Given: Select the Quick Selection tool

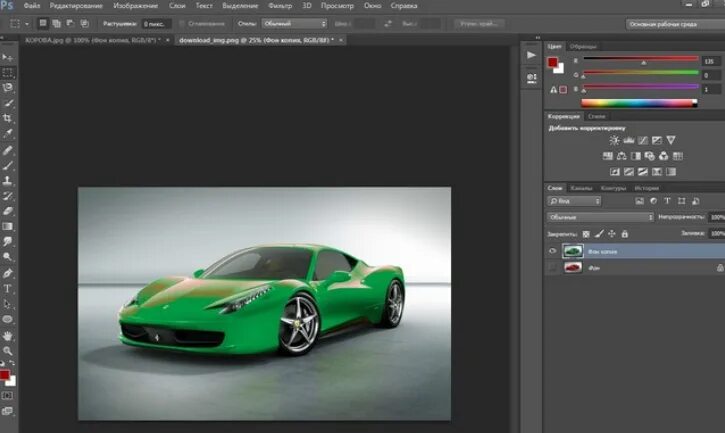Looking at the screenshot, I should 7,103.
